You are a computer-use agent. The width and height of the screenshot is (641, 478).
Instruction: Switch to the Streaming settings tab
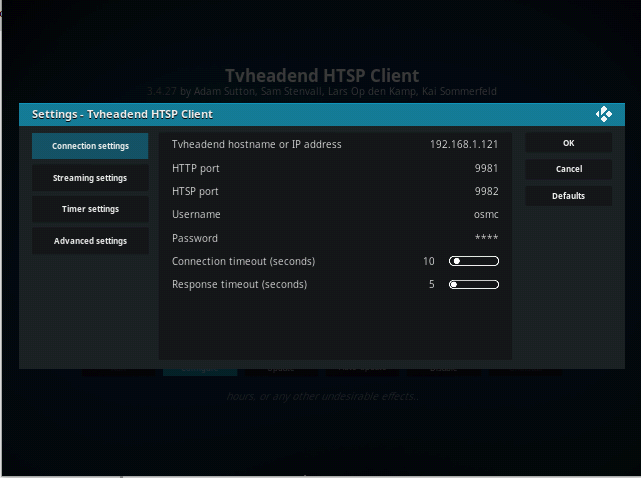[90, 178]
